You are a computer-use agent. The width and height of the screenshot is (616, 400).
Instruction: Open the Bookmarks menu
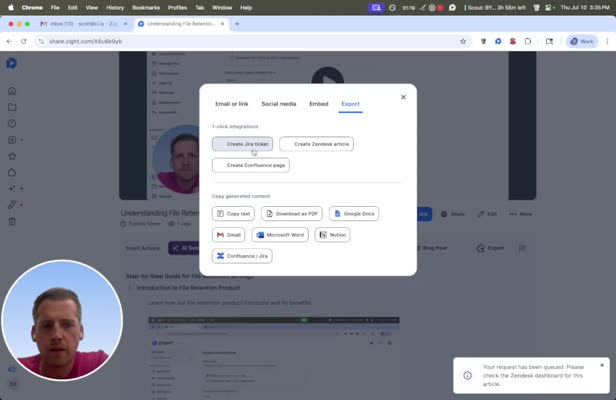[146, 7]
